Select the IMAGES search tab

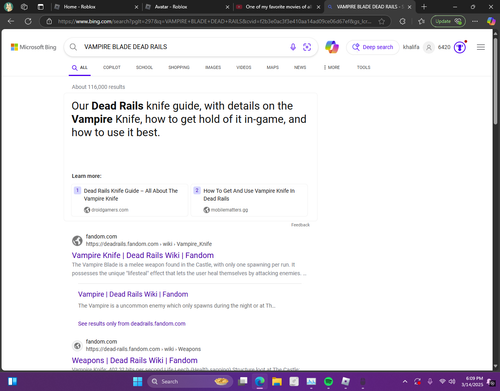(213, 67)
